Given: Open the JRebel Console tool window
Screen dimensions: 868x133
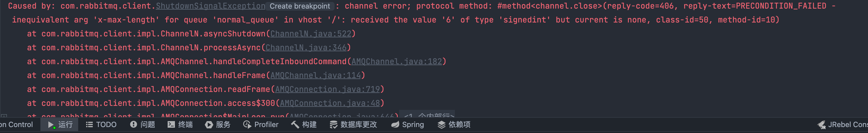Looking at the screenshot, I should click(x=842, y=125).
